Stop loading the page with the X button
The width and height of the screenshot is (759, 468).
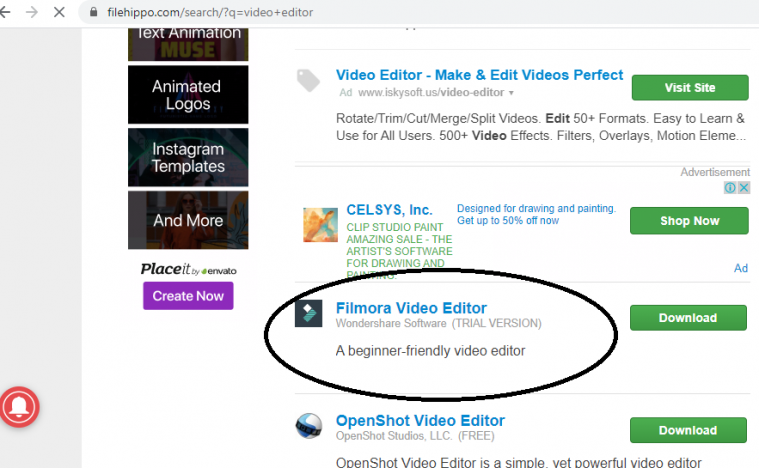point(59,12)
